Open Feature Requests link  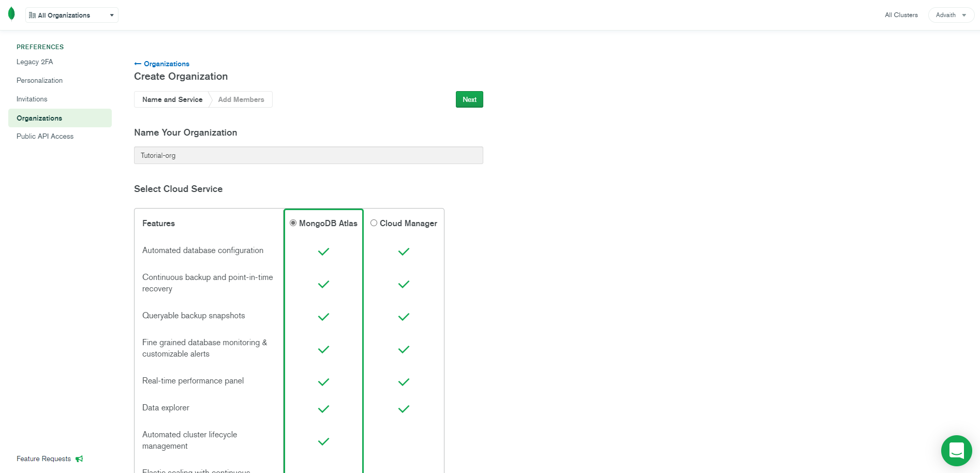point(43,459)
